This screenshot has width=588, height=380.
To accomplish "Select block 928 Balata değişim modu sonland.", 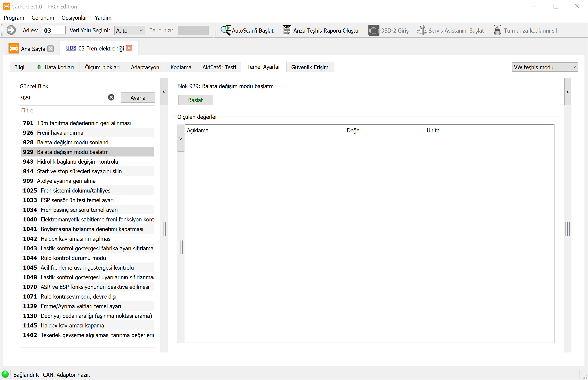I will [x=88, y=142].
